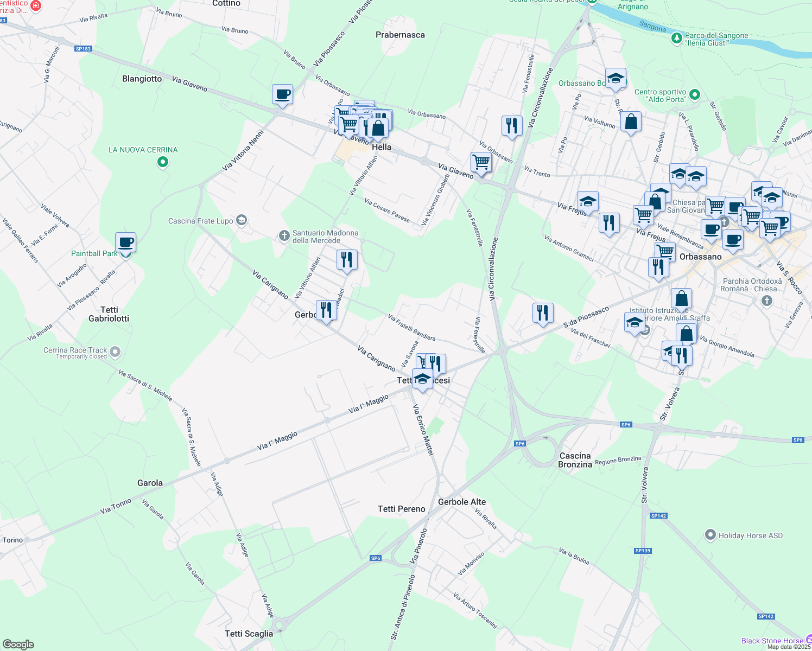Click the Via dei Fraschei label
812x651 pixels.
coord(591,337)
